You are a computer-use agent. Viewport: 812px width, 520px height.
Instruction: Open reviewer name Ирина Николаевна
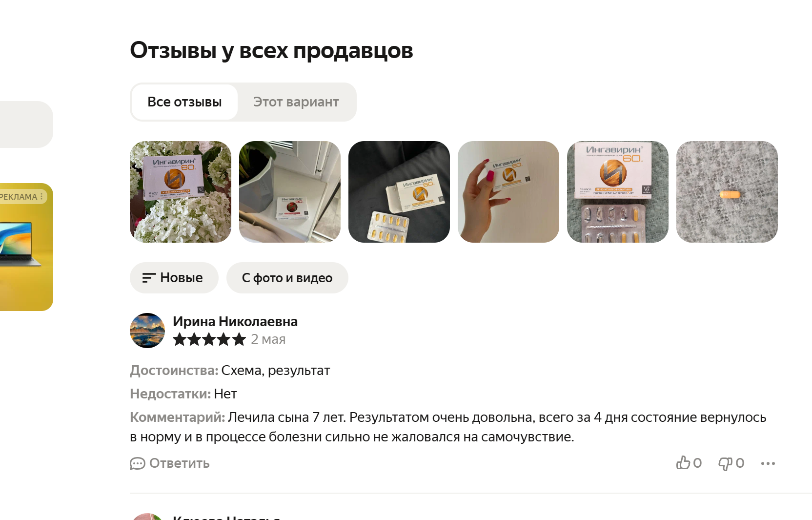point(235,321)
